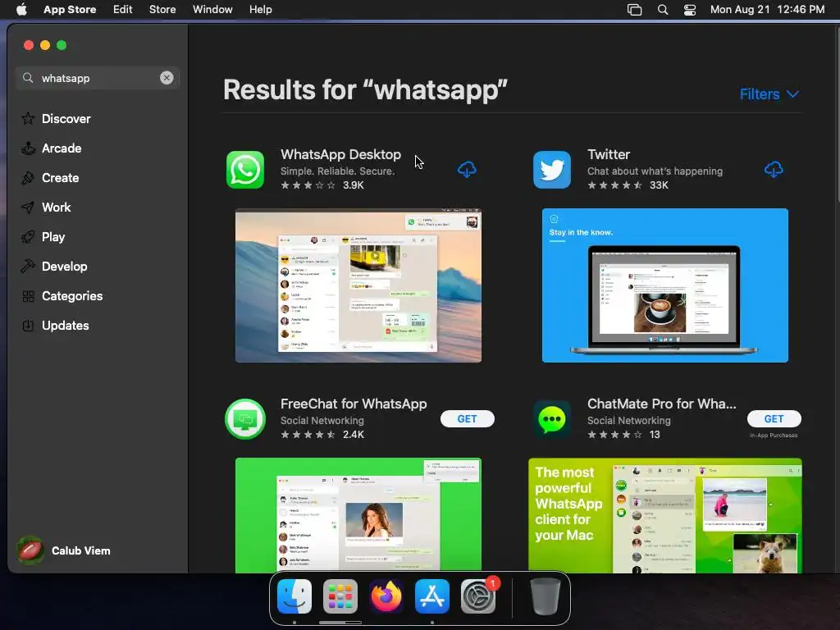Image resolution: width=840 pixels, height=630 pixels.
Task: Click the Play rocket icon
Action: (28, 237)
